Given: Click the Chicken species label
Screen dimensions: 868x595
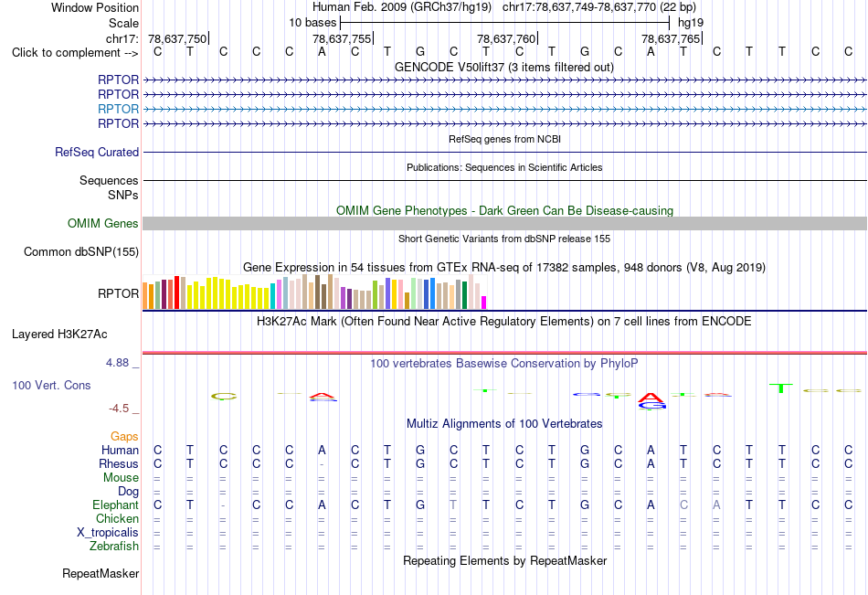Looking at the screenshot, I should tap(117, 518).
